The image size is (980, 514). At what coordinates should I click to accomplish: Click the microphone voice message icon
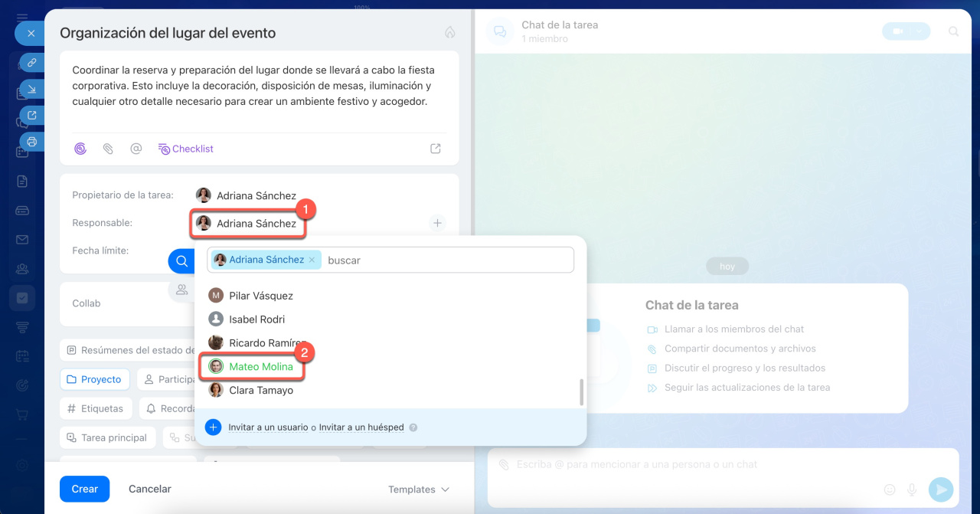(x=912, y=489)
